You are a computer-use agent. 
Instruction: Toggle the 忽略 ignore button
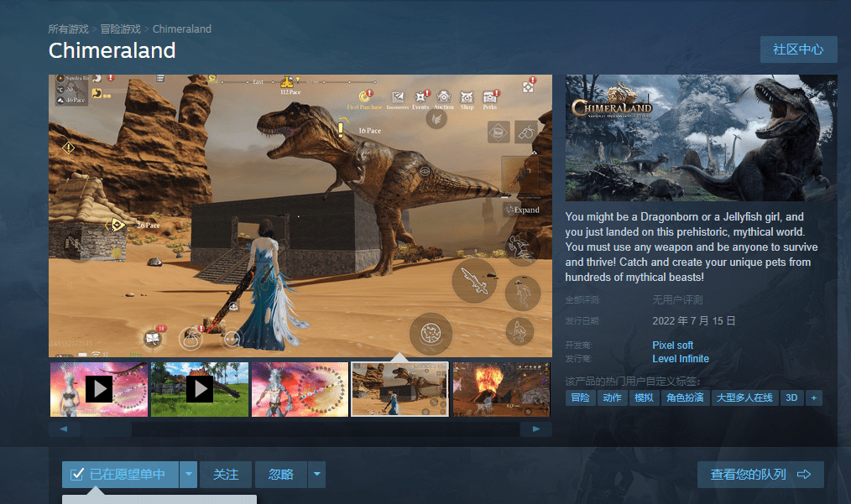point(281,475)
